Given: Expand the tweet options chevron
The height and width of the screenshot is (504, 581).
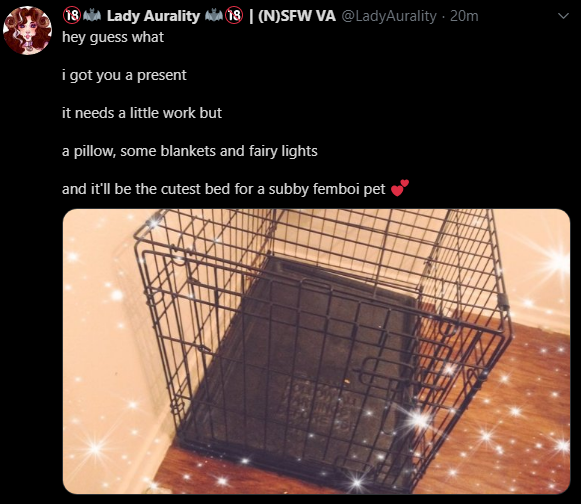Looking at the screenshot, I should [563, 16].
